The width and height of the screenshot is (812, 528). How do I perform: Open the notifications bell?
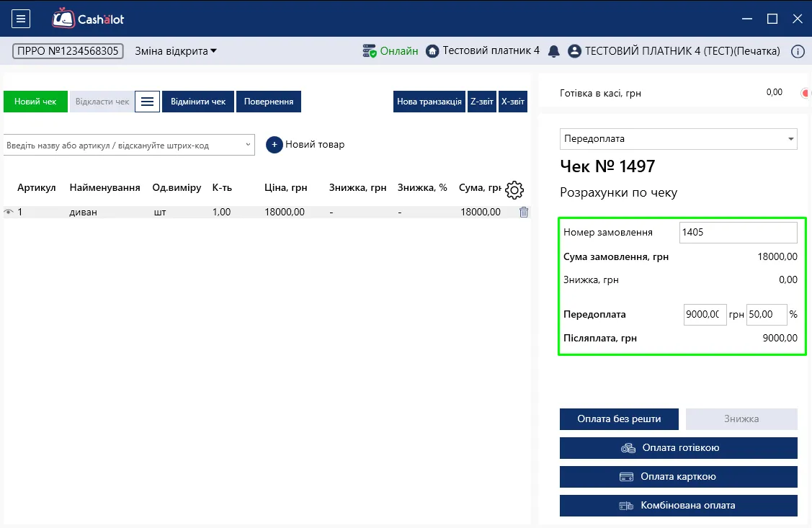(x=553, y=51)
